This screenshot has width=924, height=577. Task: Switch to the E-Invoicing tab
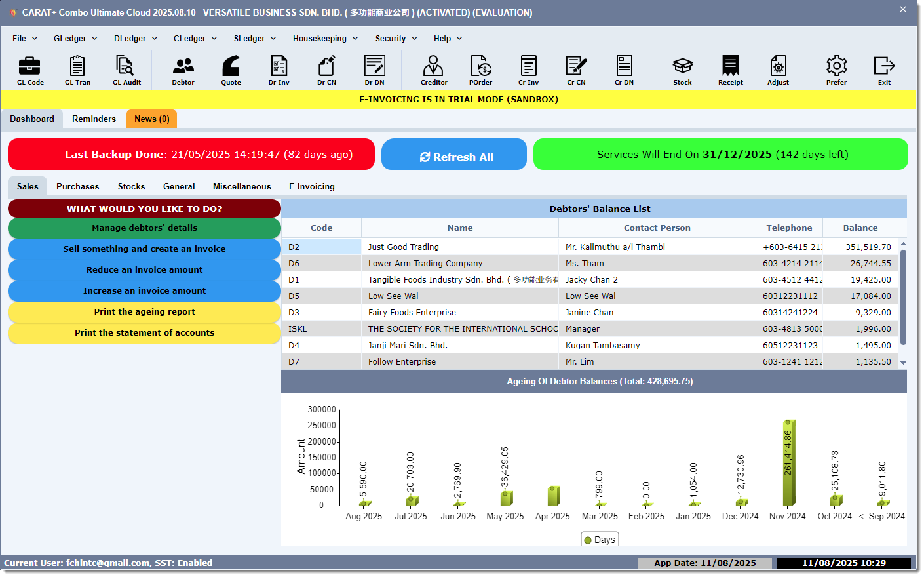[x=311, y=187]
